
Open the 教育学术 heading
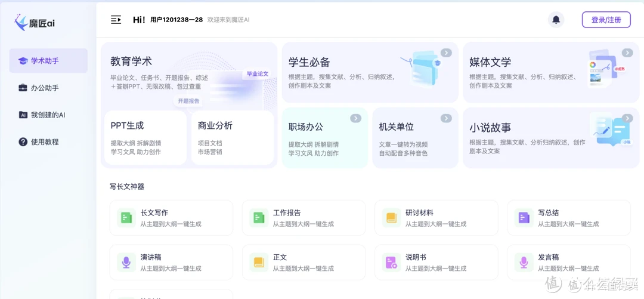[131, 61]
